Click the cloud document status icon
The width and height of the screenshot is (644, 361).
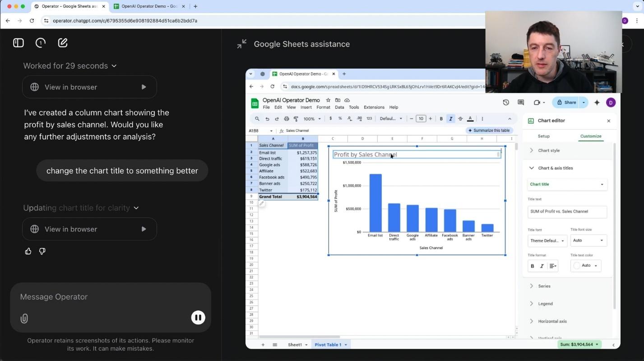click(x=347, y=100)
